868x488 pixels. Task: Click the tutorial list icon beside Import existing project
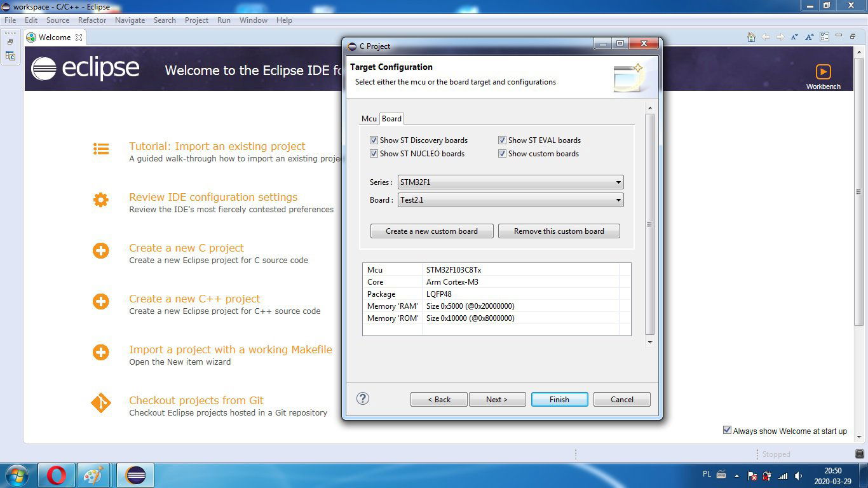click(x=101, y=149)
